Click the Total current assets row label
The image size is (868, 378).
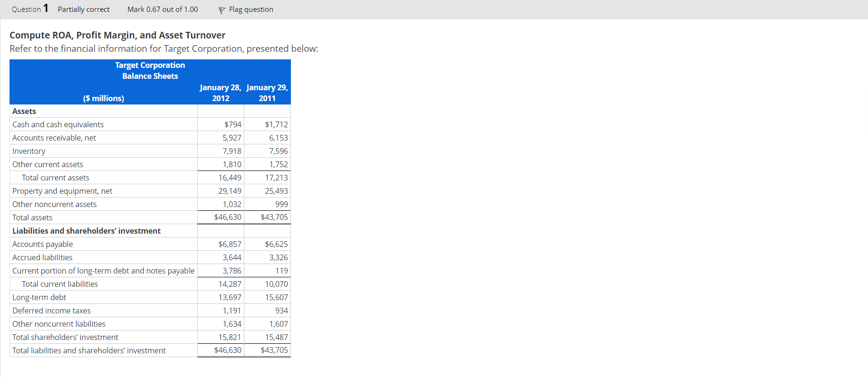click(x=56, y=178)
